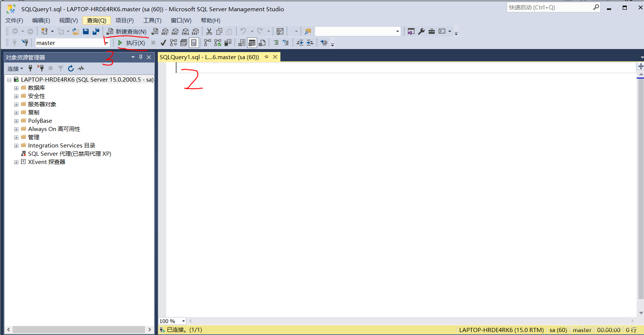644x335 pixels.
Task: Toggle Include Live Query Statistics icon
Action: pos(217,43)
